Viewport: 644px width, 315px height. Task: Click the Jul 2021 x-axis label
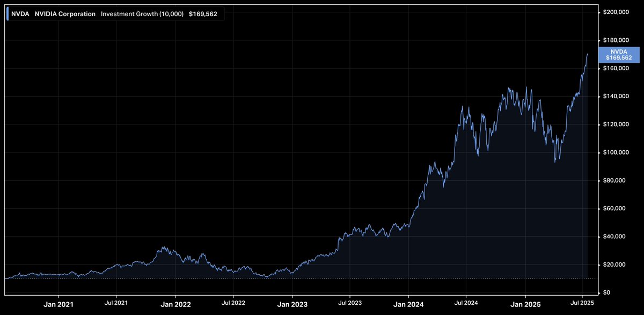116,303
